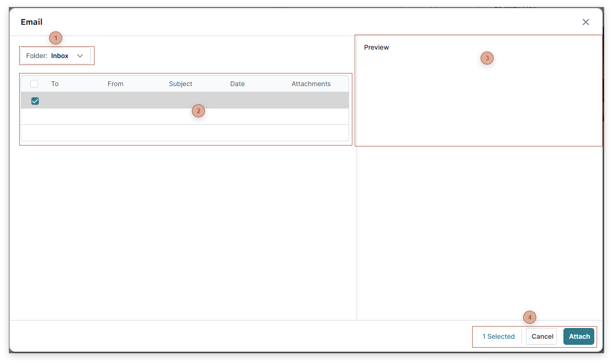Click the 1 Selected counter link
Image resolution: width=613 pixels, height=364 pixels.
(x=498, y=336)
